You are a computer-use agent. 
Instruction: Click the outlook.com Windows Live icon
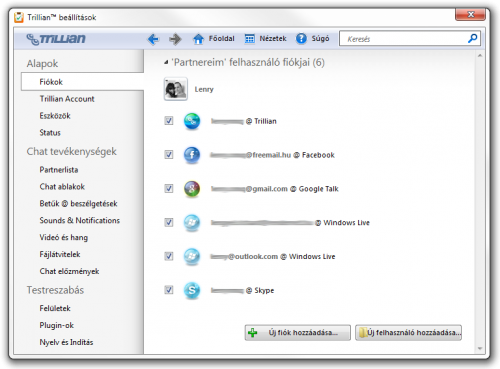tap(192, 256)
